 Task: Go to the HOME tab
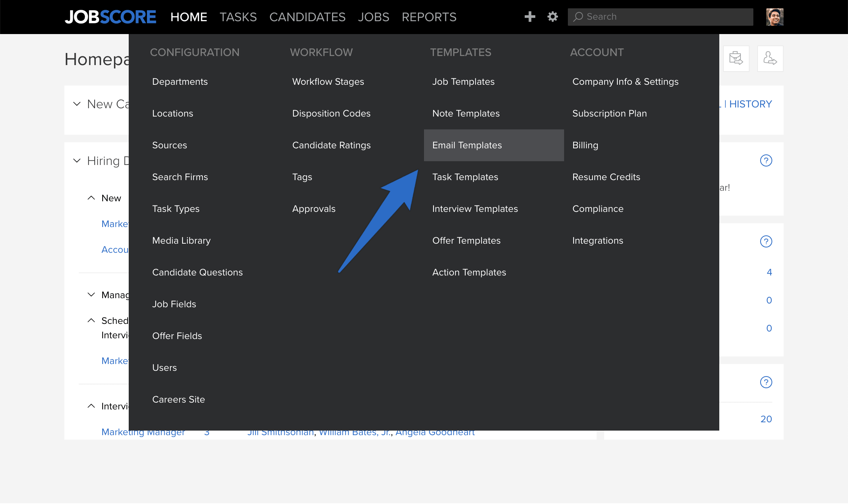click(x=189, y=17)
